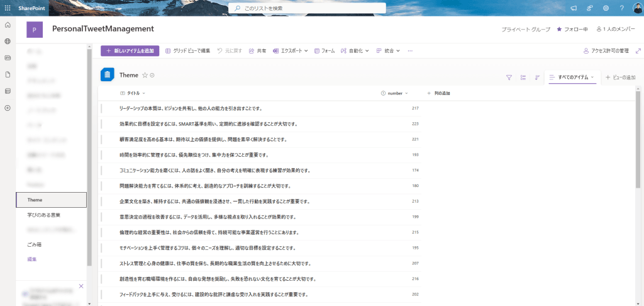Open ごみ箱 in the left navigation
Viewport: 644px width, 306px height.
coord(35,244)
